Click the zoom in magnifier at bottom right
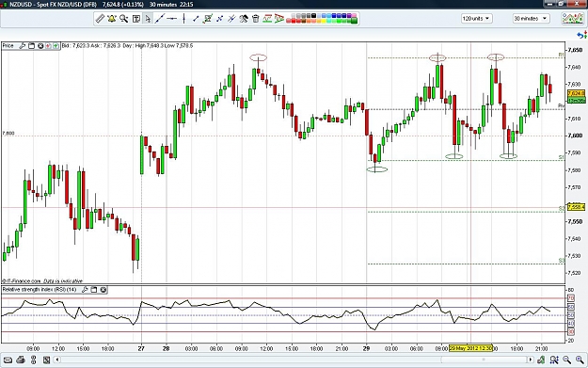Screen dimensions: 588x368 [580, 360]
